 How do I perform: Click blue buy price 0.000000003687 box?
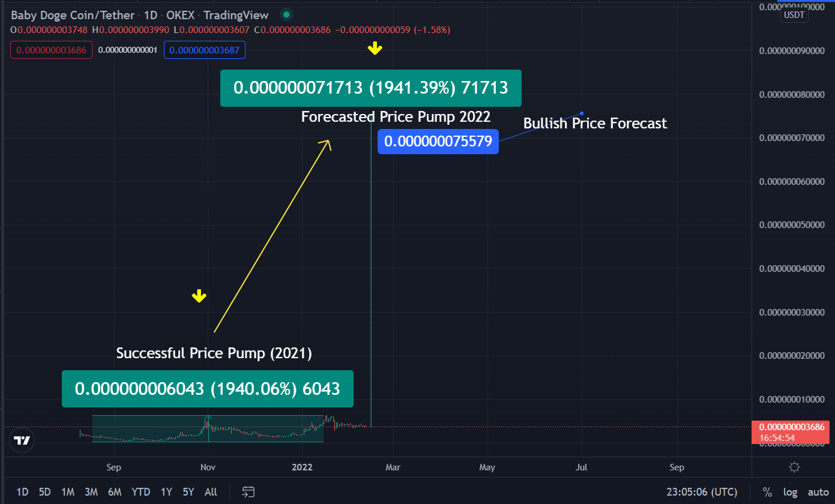pyautogui.click(x=204, y=50)
